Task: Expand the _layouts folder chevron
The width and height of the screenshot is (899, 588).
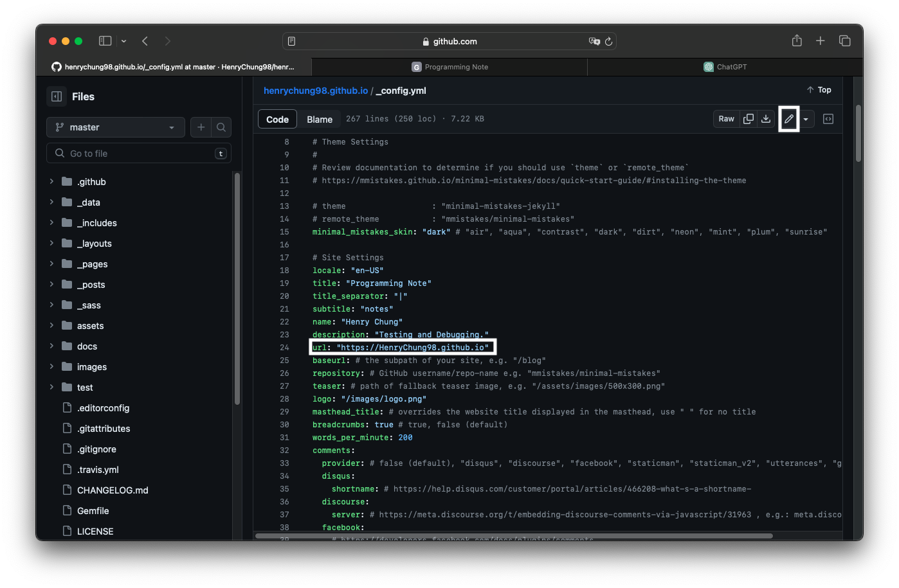Action: click(x=51, y=244)
